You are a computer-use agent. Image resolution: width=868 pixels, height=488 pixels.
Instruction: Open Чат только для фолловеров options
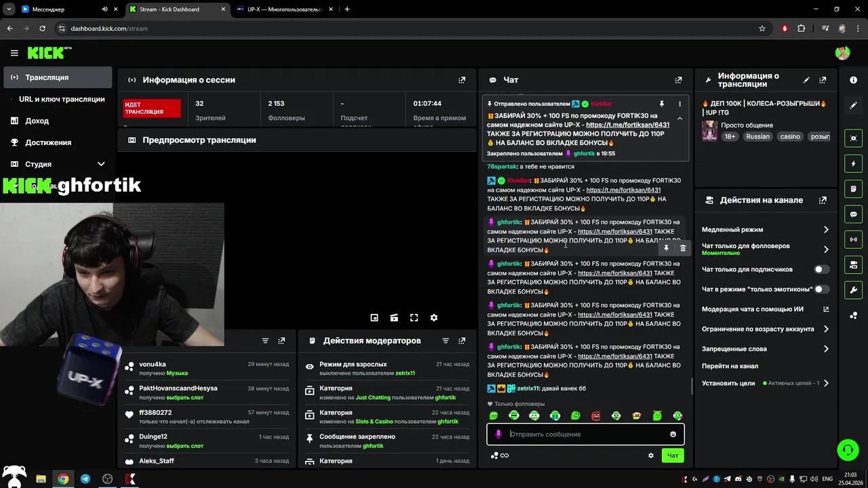coord(766,249)
